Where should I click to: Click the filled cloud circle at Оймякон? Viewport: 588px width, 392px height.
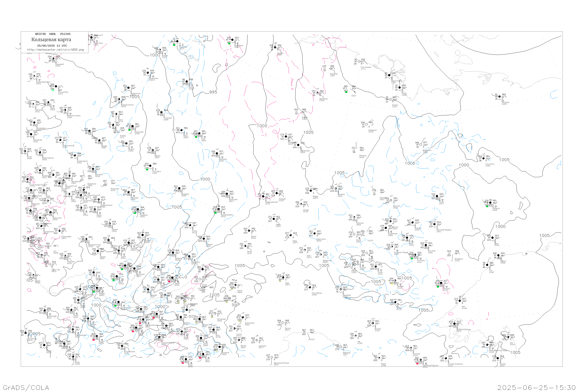point(490,203)
